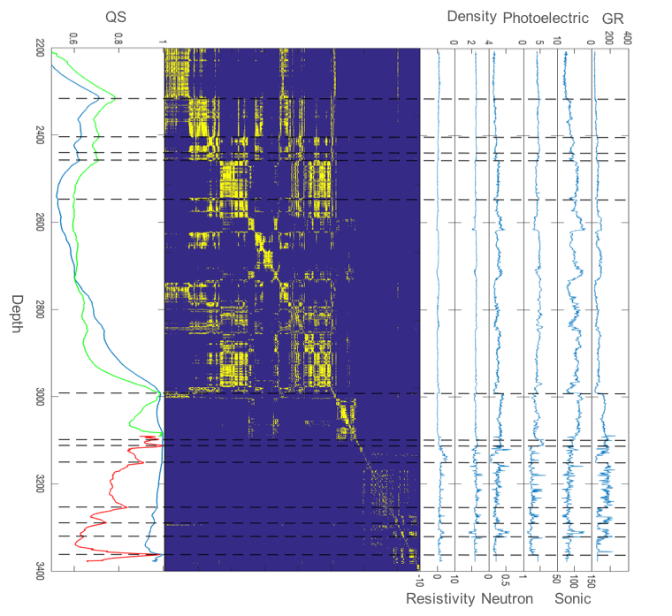Click Neutron tick label 0.5
The width and height of the screenshot is (672, 616).
(505, 581)
